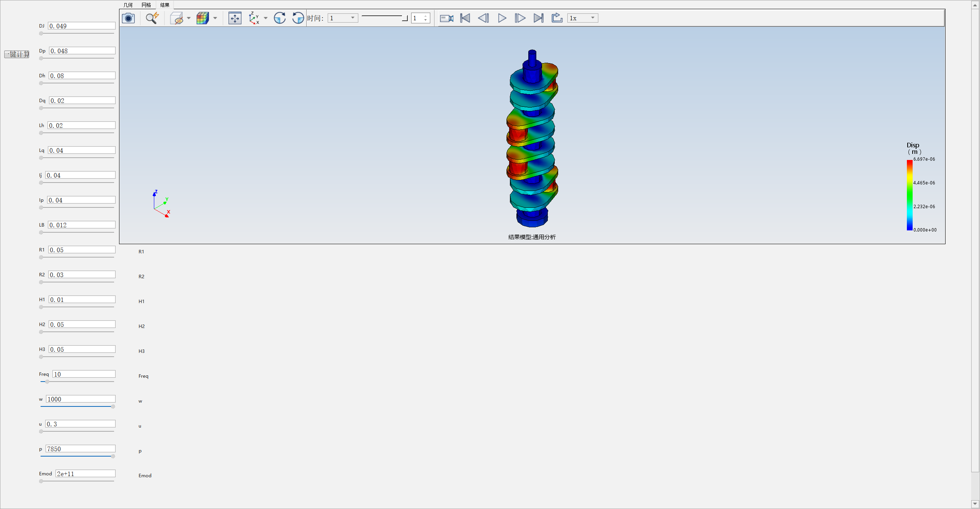The width and height of the screenshot is (980, 509).
Task: Fit the model to view icon
Action: pyautogui.click(x=235, y=18)
